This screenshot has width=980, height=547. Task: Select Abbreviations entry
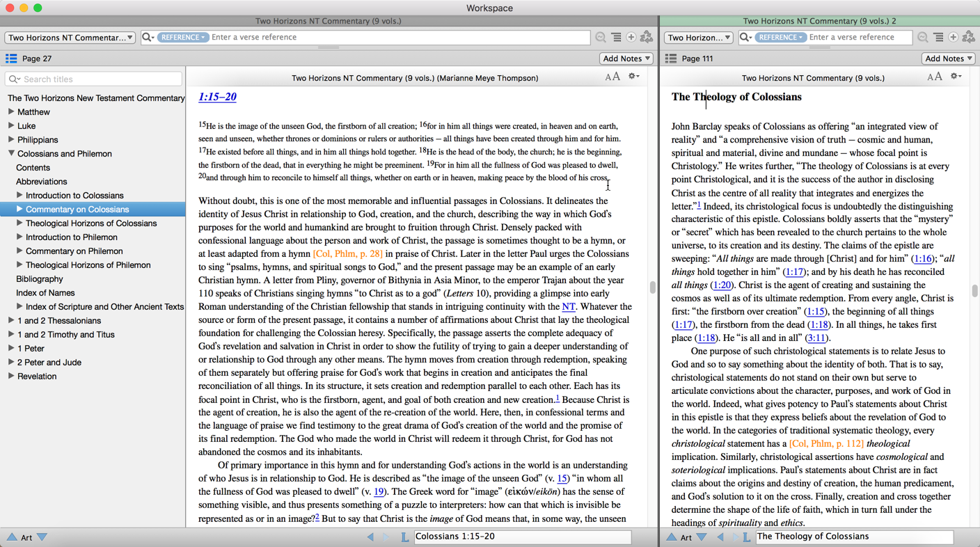tap(42, 182)
